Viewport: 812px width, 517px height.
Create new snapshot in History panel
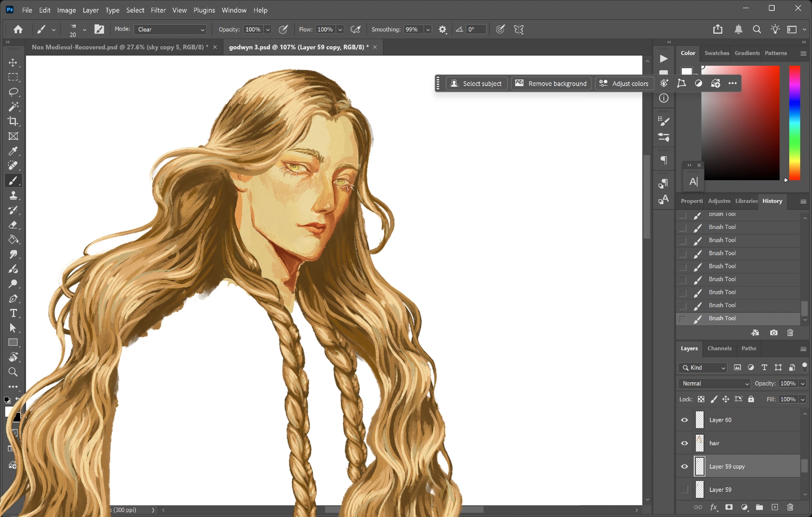point(774,333)
